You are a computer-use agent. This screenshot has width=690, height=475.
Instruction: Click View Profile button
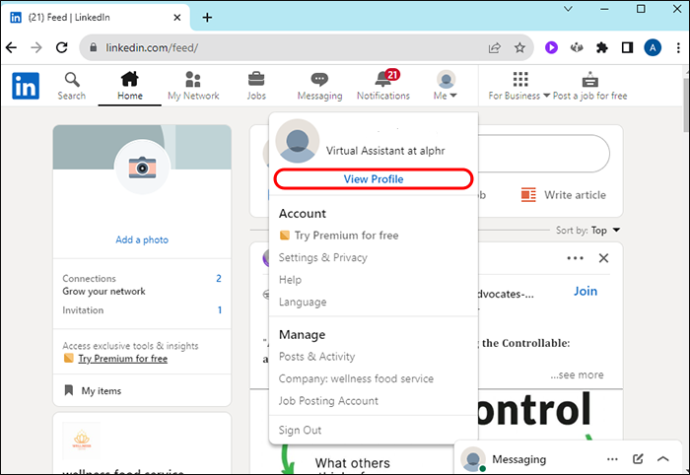point(373,179)
